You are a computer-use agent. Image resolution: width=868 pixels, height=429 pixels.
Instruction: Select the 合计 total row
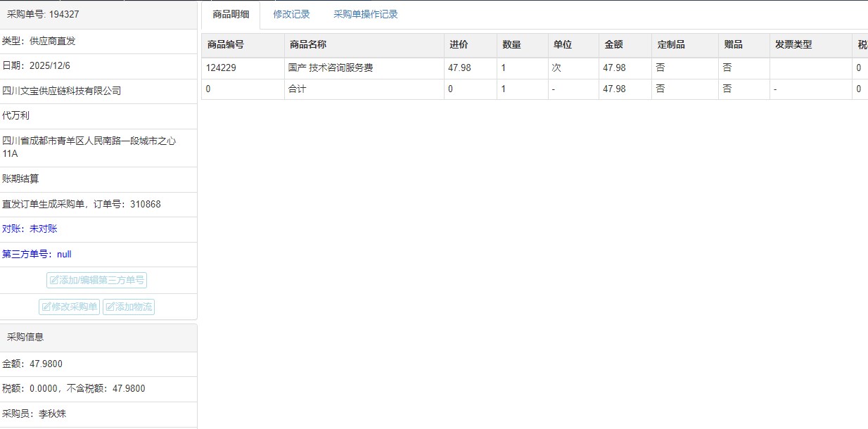pyautogui.click(x=298, y=89)
